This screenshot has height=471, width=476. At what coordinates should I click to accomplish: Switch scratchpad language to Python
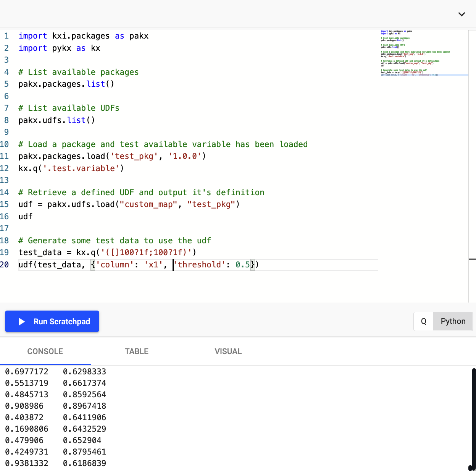click(x=453, y=321)
